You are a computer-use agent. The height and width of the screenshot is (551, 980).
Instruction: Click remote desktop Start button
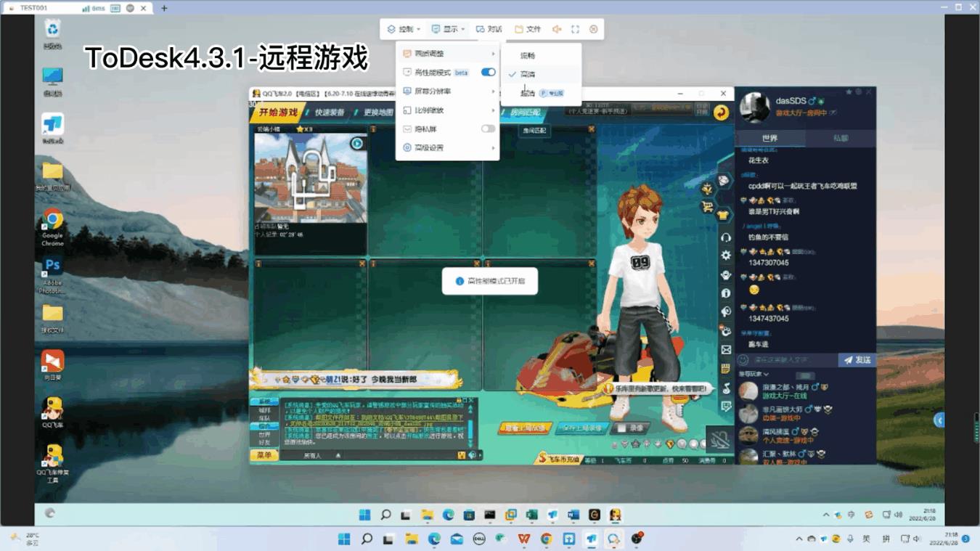click(x=364, y=515)
